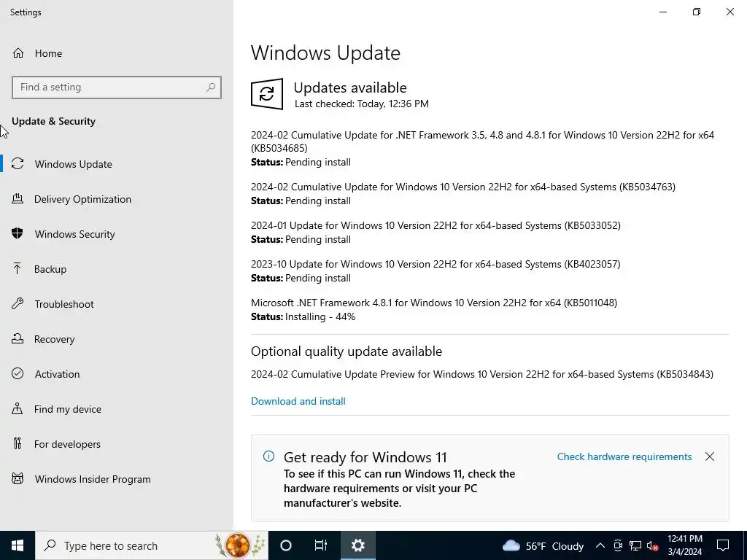Click the Installing - 44% status text

tap(320, 316)
